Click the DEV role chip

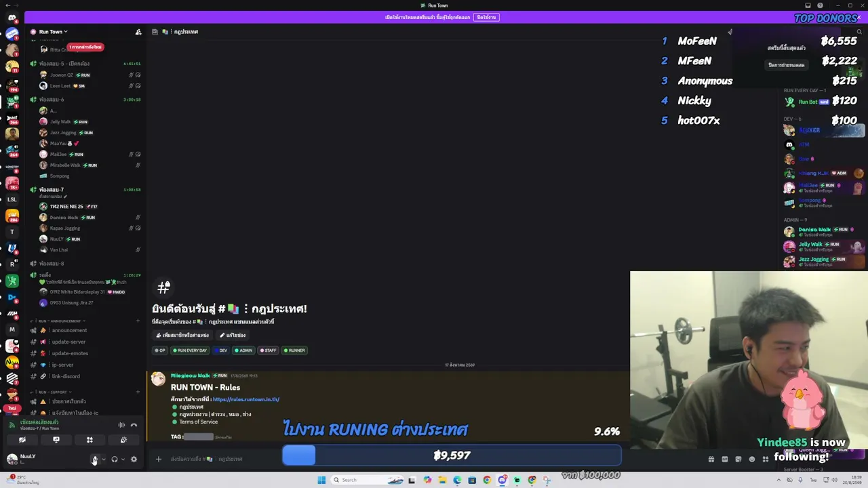pos(221,350)
